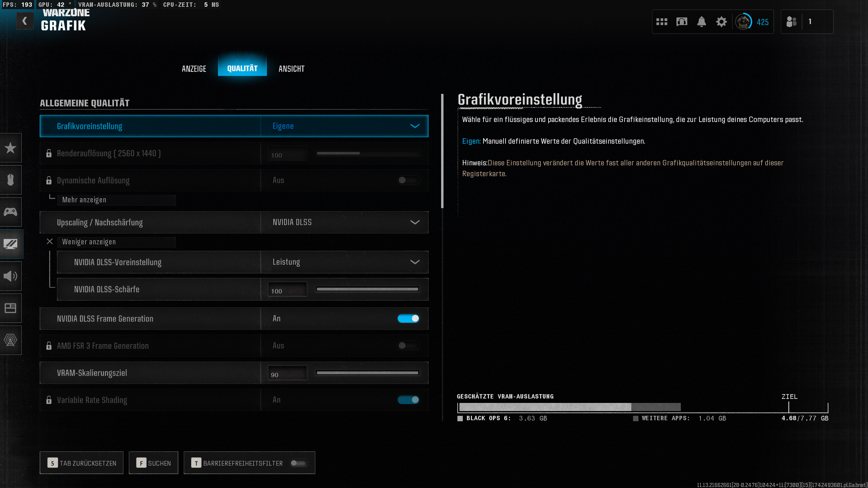The width and height of the screenshot is (868, 488).
Task: Open the favorites star sidebar tab
Action: click(x=11, y=148)
